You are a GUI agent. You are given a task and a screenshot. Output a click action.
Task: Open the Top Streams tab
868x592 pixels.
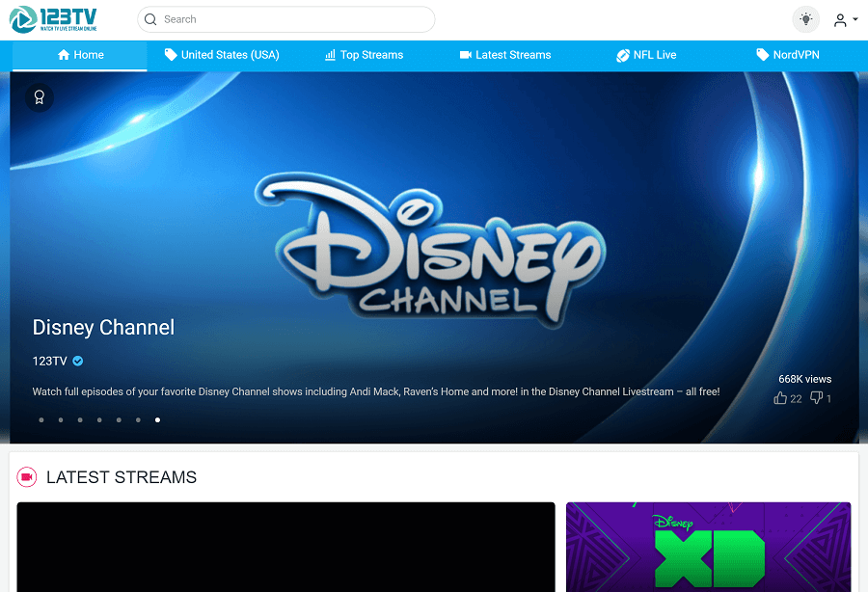click(364, 55)
